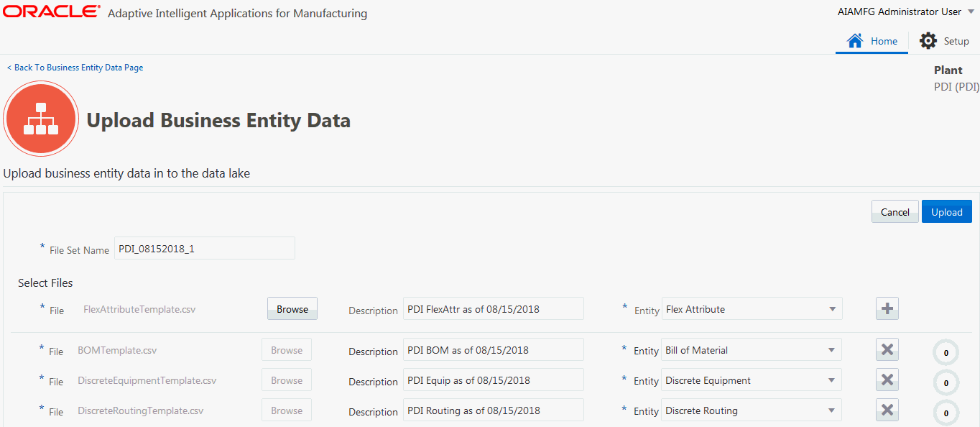Click progress circle for Discrete Equipment row
The height and width of the screenshot is (427, 980).
click(946, 383)
